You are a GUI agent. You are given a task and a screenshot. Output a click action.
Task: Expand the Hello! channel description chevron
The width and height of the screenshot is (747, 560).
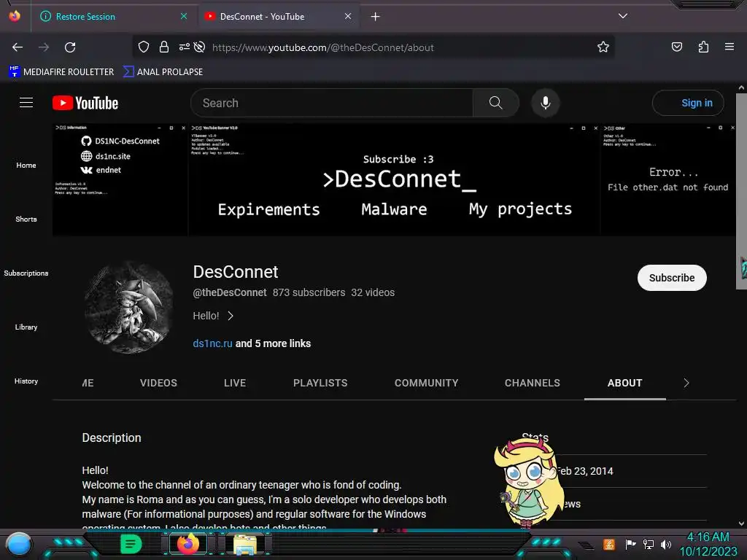pos(231,316)
